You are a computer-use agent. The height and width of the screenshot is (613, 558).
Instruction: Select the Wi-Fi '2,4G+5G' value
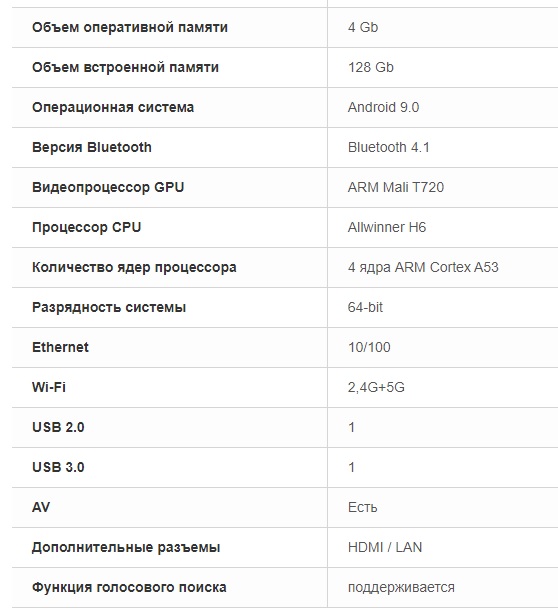click(x=376, y=387)
